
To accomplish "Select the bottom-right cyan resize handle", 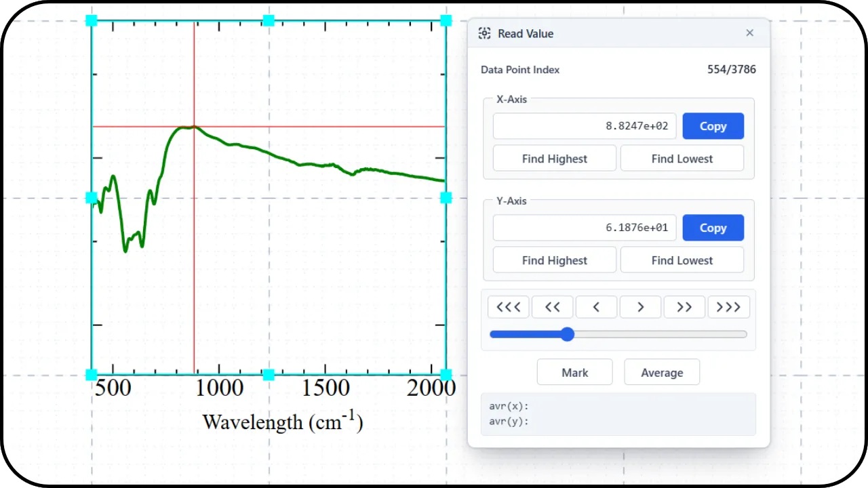I will (446, 374).
